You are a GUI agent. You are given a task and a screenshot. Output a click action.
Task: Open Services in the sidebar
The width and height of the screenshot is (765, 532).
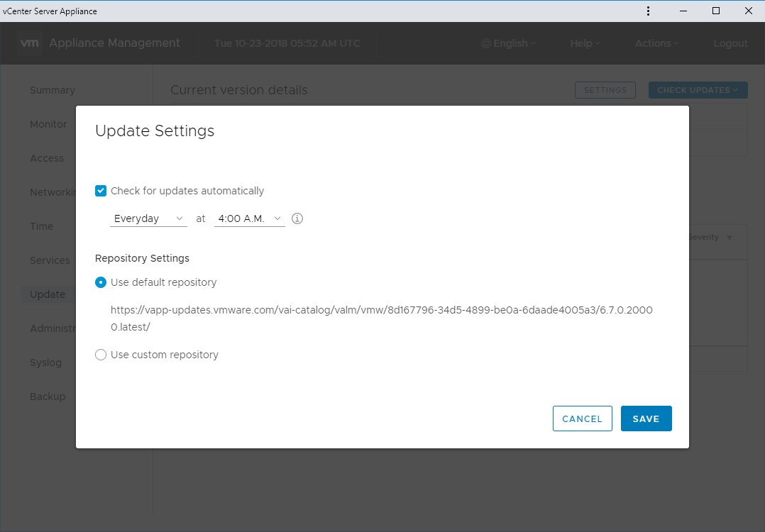(x=50, y=260)
